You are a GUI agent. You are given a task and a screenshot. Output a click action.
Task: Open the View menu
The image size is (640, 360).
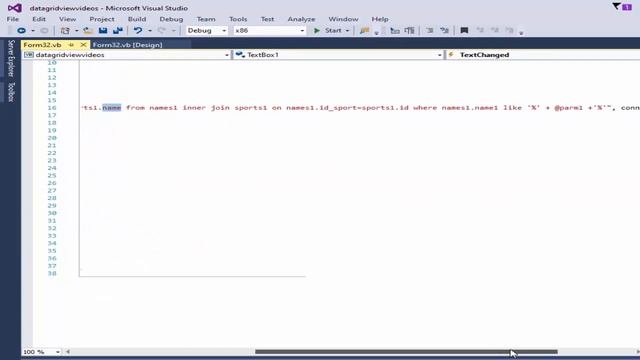tap(67, 19)
